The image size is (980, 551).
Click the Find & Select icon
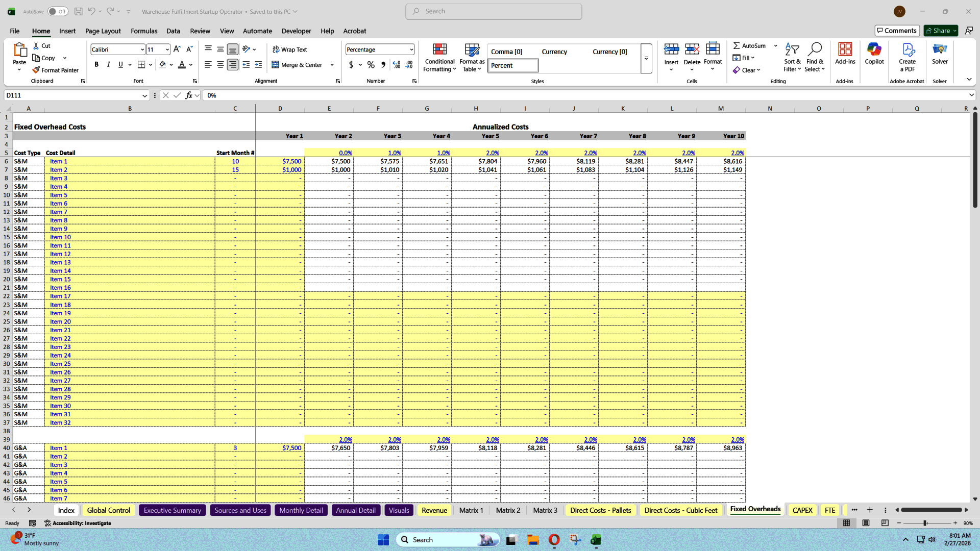click(815, 57)
